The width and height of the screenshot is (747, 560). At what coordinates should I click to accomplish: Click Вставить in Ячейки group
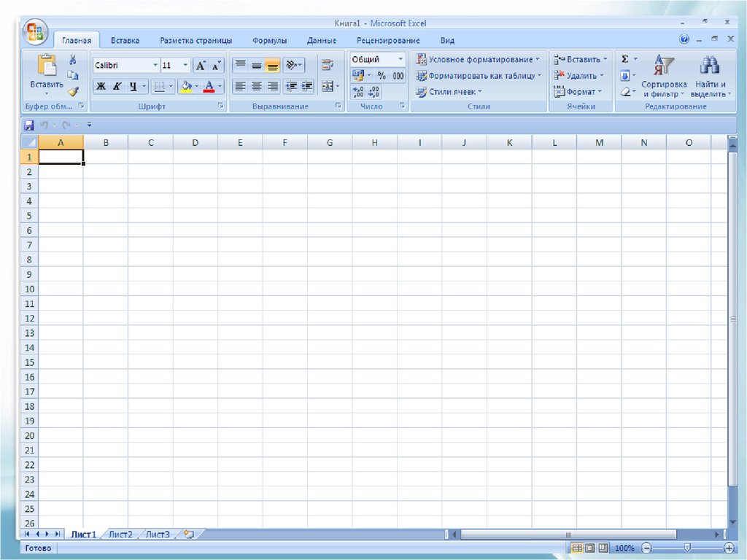pyautogui.click(x=580, y=60)
